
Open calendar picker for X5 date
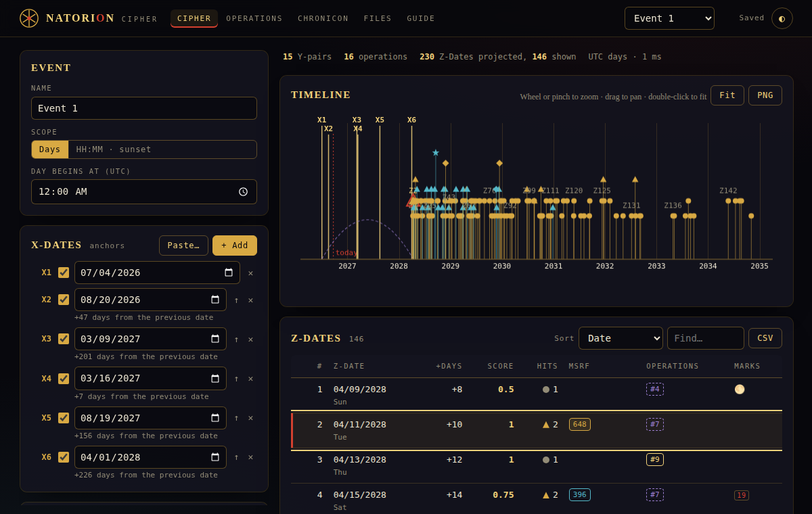pos(215,418)
